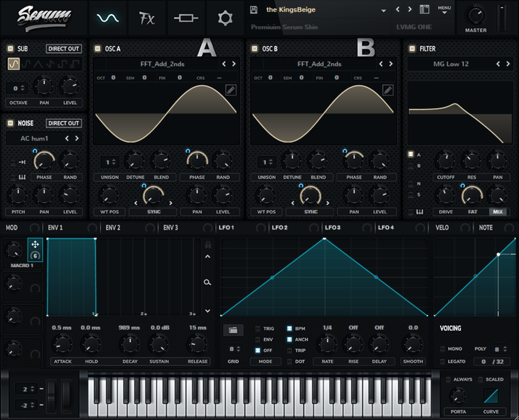Open the Global settings gear page

coord(225,18)
